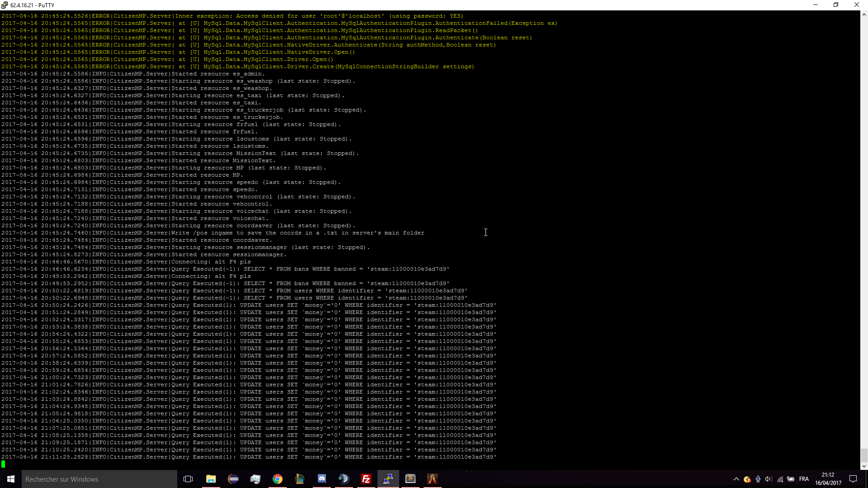Click the terminal scrollbar thumb

click(864, 455)
